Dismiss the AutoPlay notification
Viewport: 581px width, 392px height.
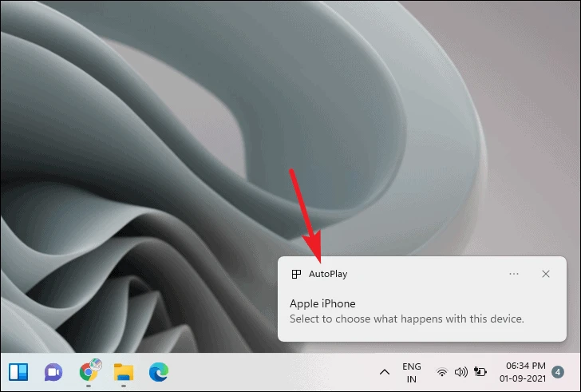(546, 274)
